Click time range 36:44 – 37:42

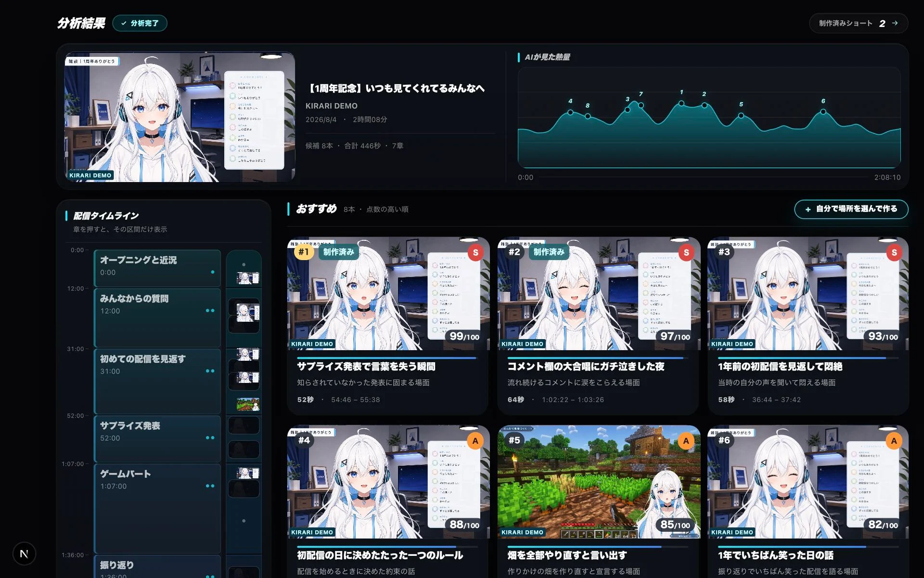coord(776,400)
